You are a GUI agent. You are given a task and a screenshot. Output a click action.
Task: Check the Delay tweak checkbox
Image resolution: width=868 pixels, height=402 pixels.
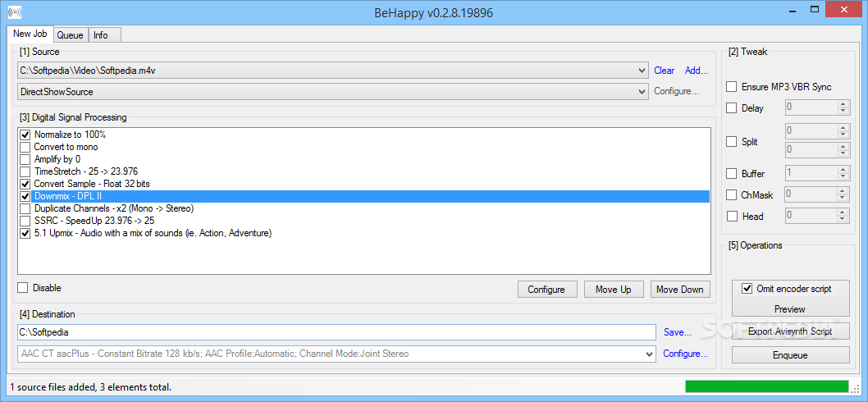(x=731, y=108)
